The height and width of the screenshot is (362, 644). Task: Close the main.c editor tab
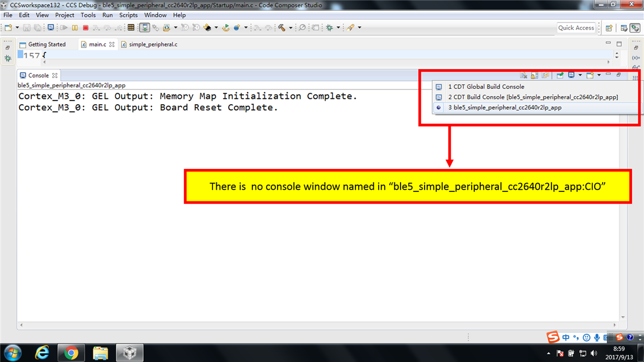112,44
